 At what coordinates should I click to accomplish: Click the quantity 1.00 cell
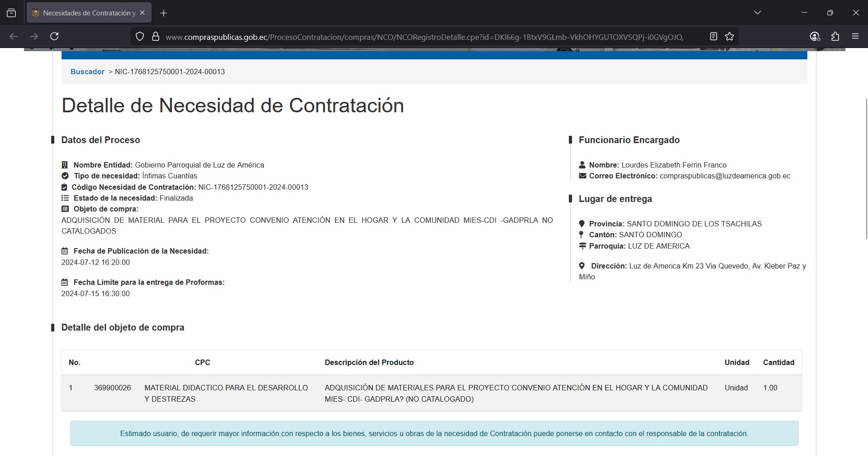[770, 388]
